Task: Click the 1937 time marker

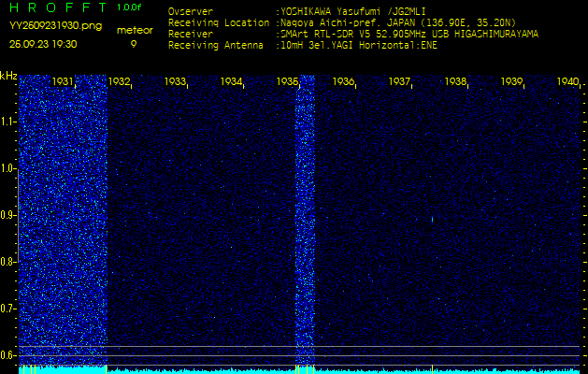Action: [x=399, y=81]
